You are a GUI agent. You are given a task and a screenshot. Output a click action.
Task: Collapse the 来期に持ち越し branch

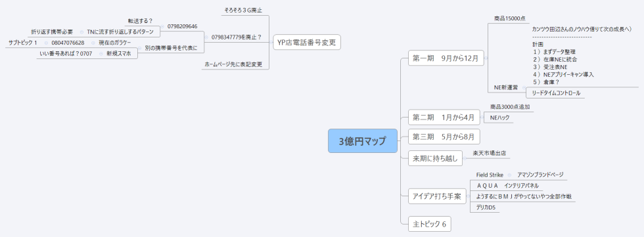tap(464, 158)
